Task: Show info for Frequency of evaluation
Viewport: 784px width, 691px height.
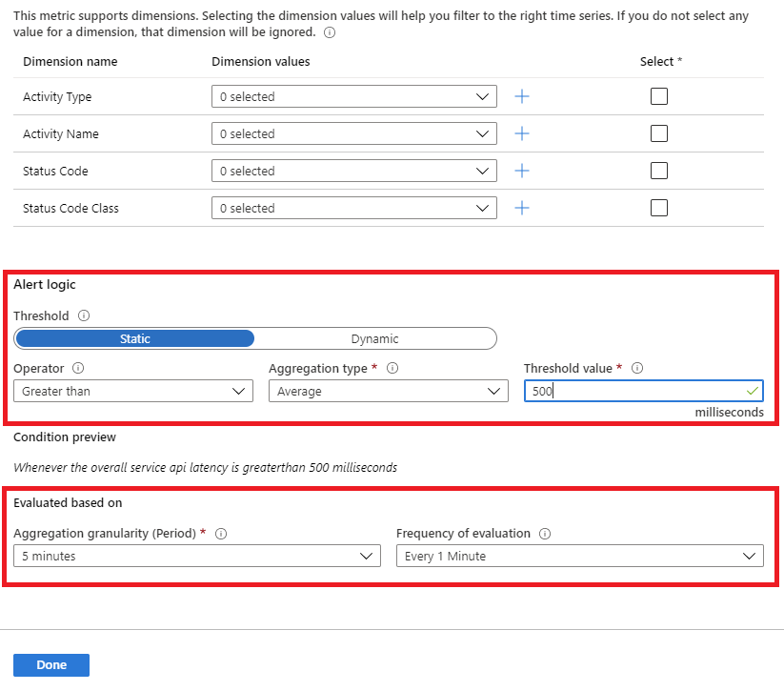Action: 546,534
